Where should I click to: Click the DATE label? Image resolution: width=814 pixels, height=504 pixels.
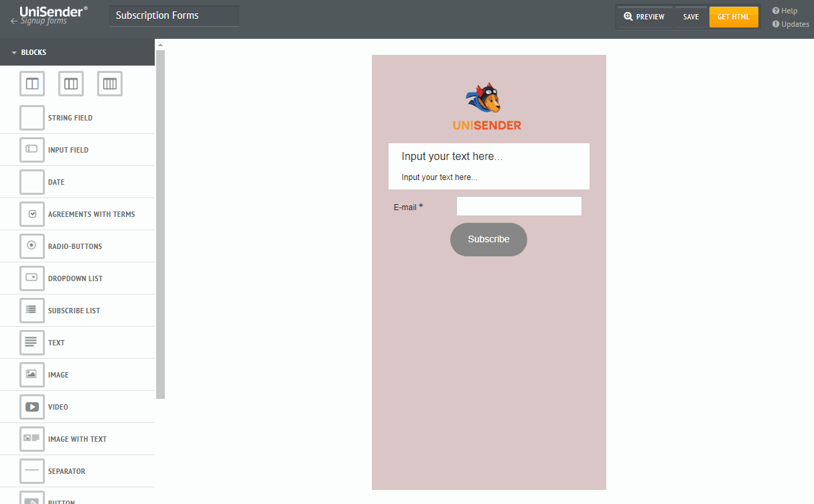click(x=56, y=182)
